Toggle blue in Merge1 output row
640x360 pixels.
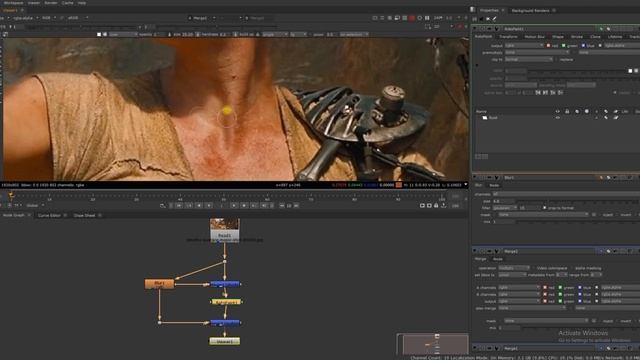coord(580,301)
